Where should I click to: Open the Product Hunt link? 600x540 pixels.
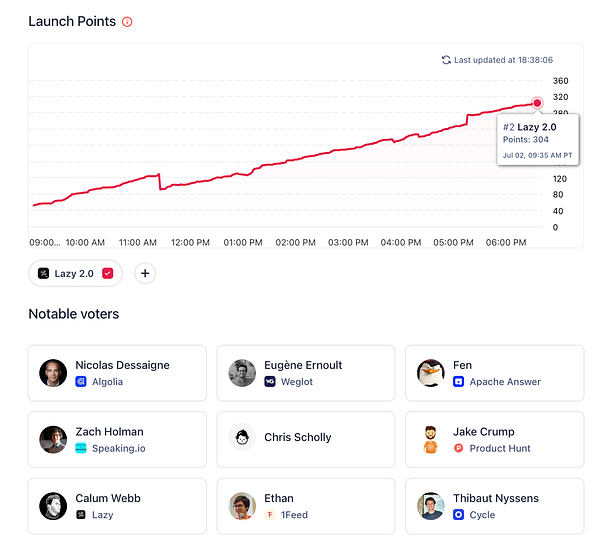pos(500,448)
